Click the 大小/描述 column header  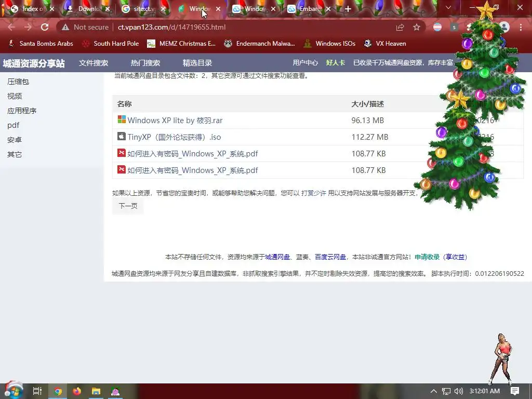367,104
